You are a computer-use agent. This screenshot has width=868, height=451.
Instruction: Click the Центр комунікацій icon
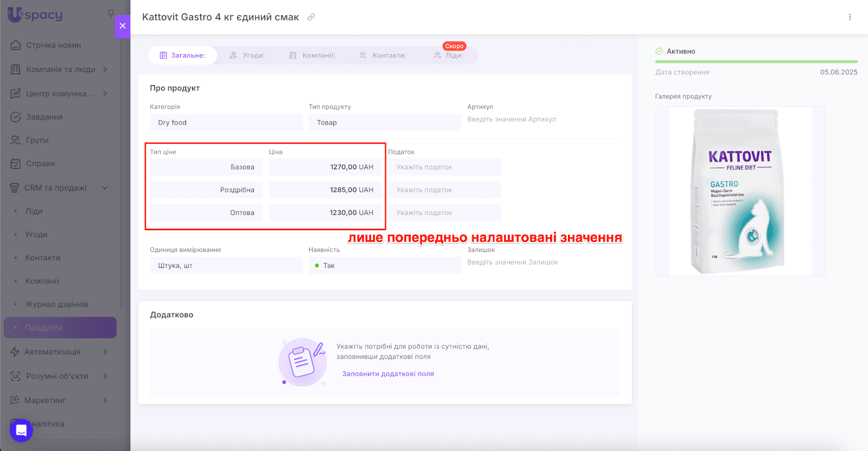click(x=16, y=93)
